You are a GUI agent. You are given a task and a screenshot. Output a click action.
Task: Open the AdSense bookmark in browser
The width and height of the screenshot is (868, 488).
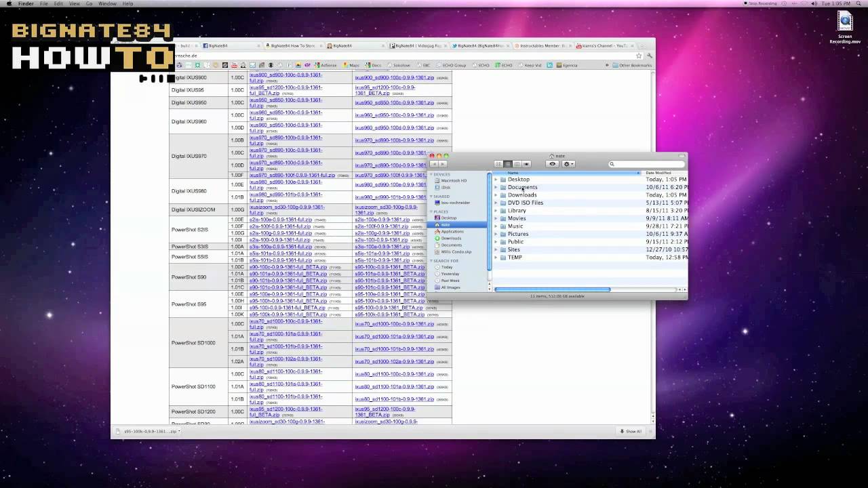325,66
